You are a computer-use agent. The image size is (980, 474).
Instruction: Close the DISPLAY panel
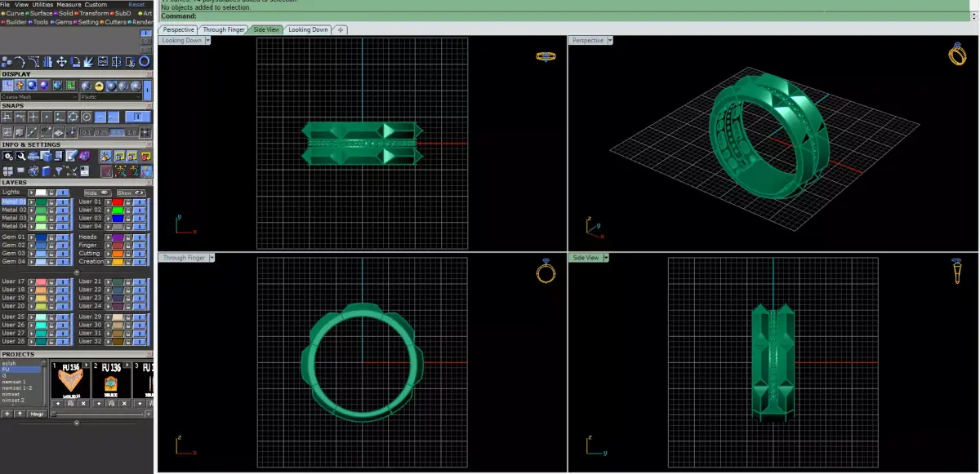click(x=149, y=74)
